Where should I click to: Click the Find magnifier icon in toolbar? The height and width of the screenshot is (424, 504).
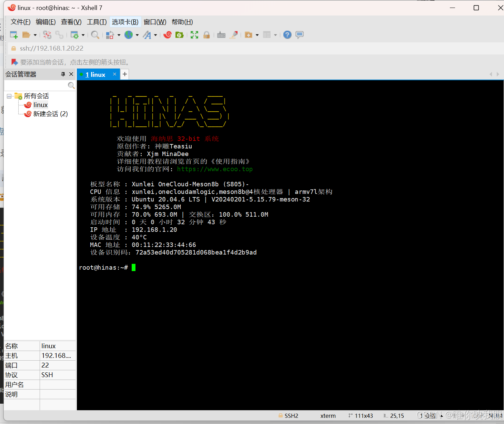95,35
